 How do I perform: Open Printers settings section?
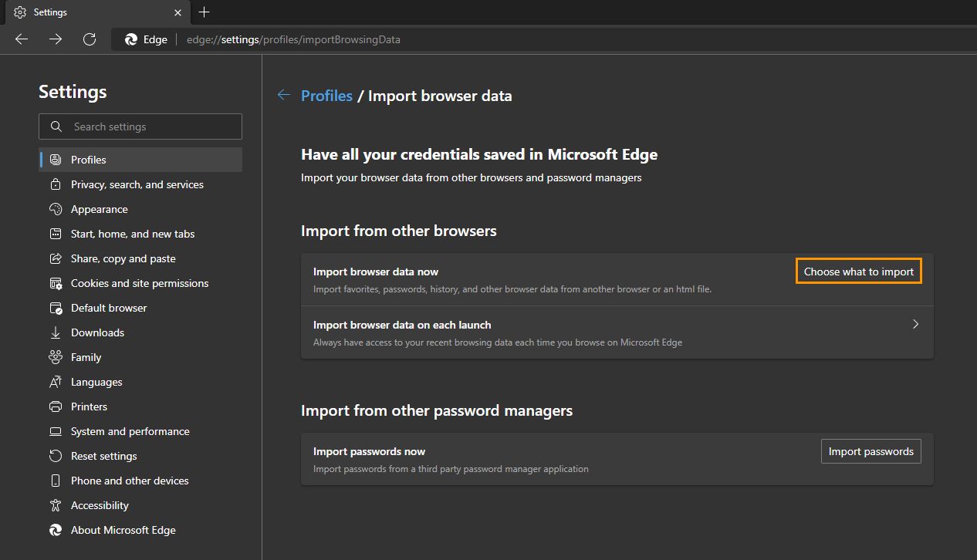140,407
